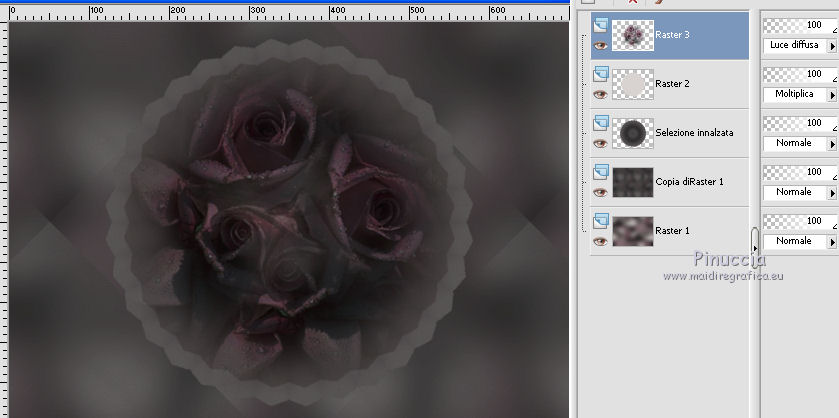Image resolution: width=839 pixels, height=418 pixels.
Task: Click the Raster 3 opacity slider
Action: tap(800, 26)
